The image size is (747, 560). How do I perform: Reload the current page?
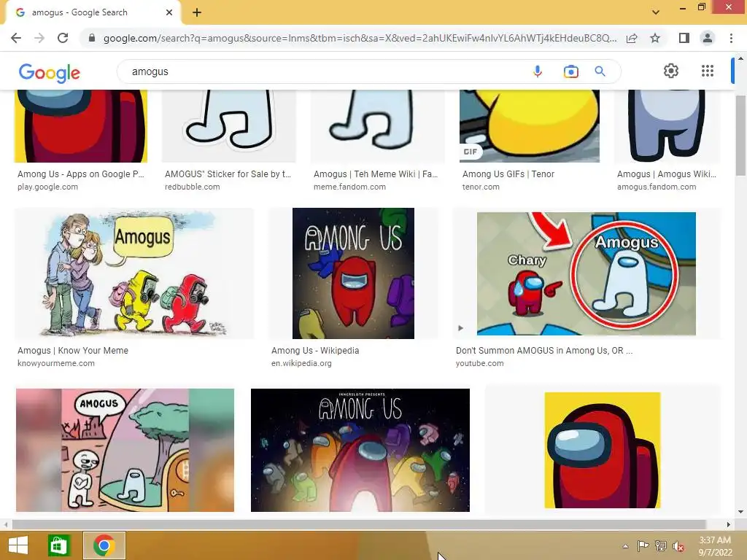63,38
